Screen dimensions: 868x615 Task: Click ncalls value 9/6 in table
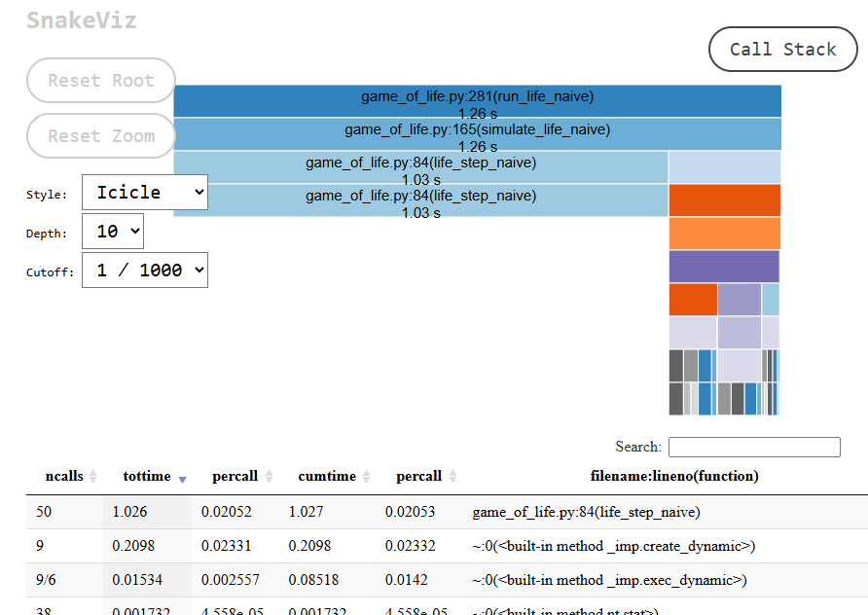point(46,580)
